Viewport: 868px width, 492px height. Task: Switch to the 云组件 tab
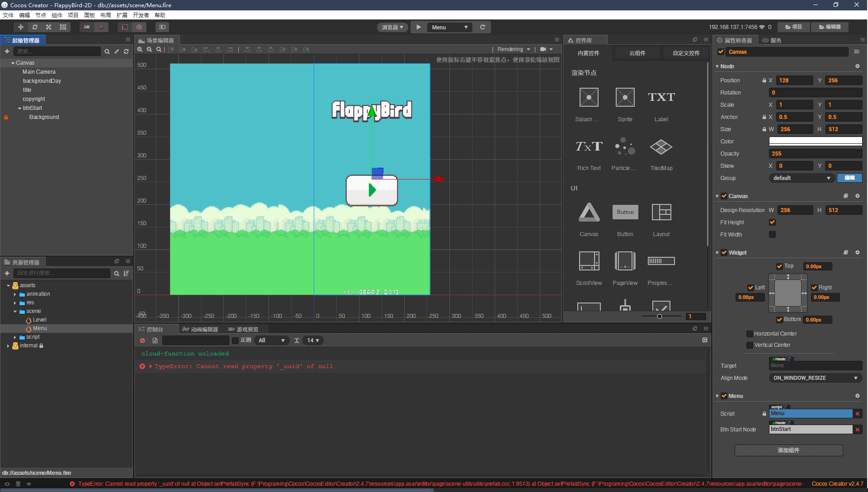click(x=637, y=53)
